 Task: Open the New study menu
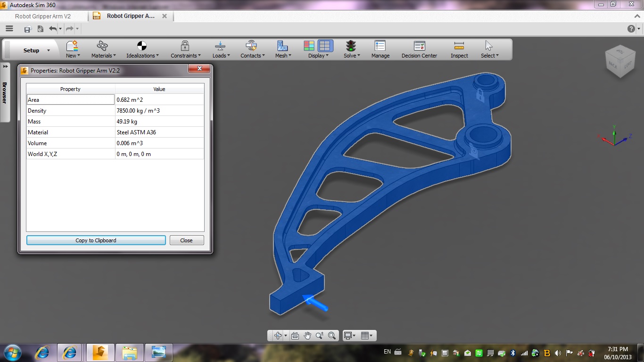(x=73, y=49)
